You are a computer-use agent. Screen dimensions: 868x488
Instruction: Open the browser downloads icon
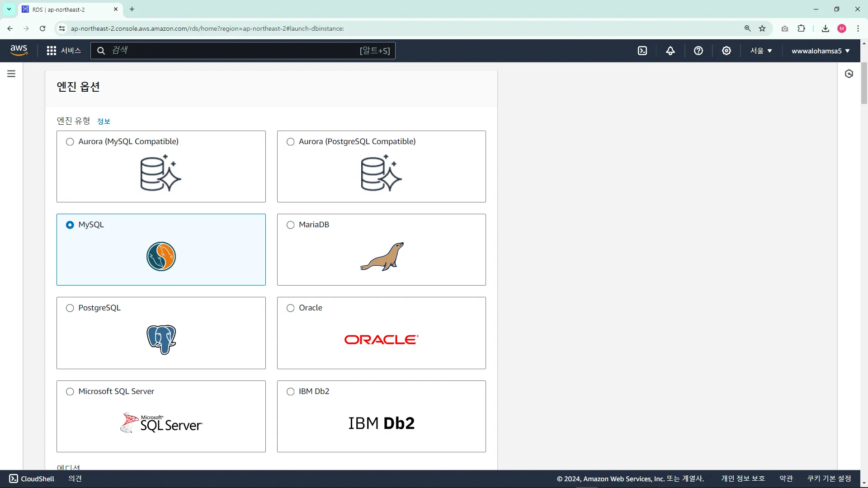click(x=826, y=28)
